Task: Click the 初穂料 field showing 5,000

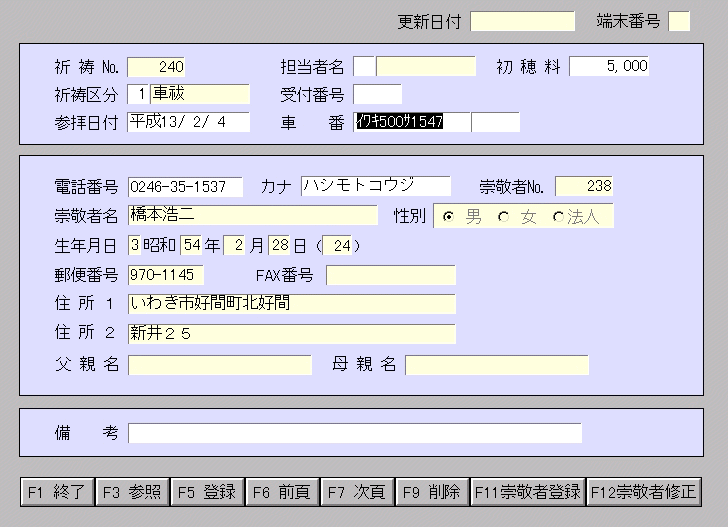Action: click(609, 66)
